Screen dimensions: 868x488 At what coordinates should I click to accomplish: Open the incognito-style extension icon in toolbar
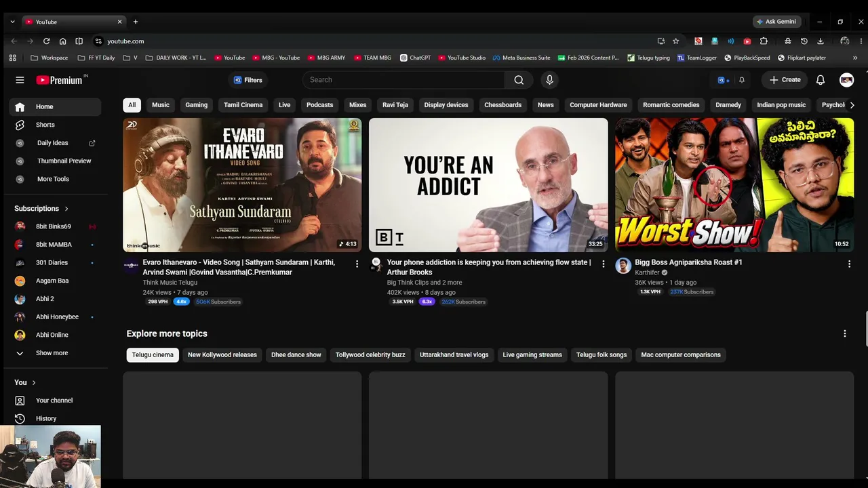(x=787, y=41)
